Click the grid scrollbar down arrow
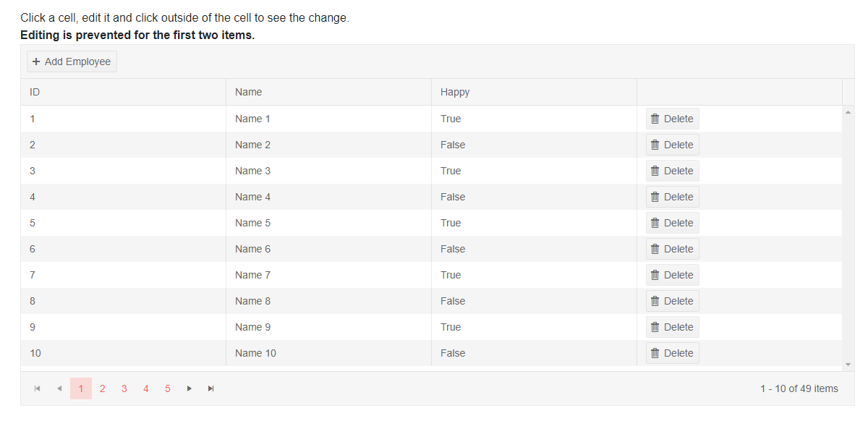Viewport: 868px width, 442px height. [848, 364]
